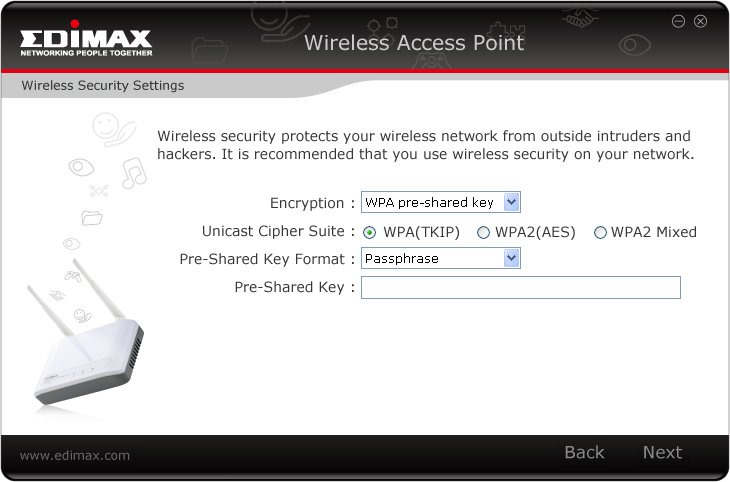Open the Encryption dropdown arrow
This screenshot has height=482, width=730.
coord(511,202)
